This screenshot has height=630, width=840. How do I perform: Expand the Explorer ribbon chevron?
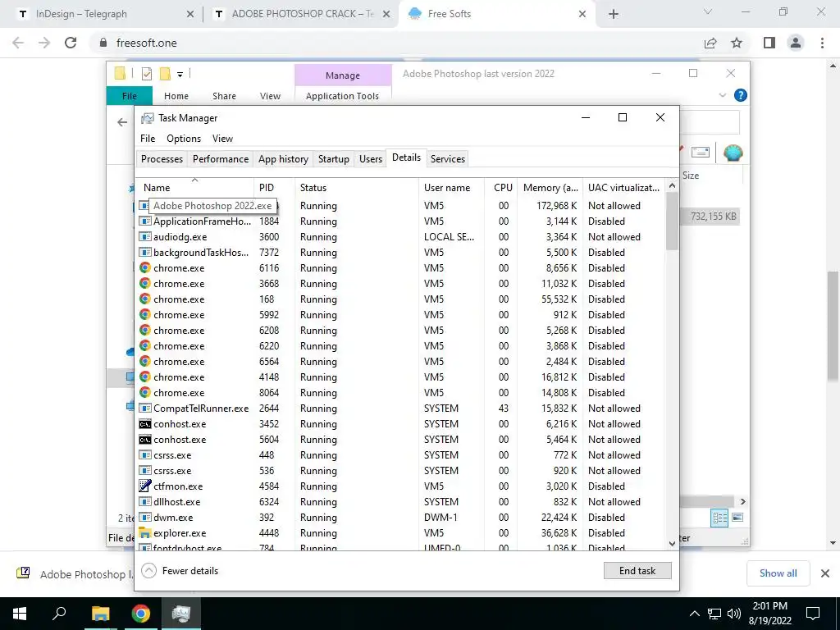coord(723,95)
